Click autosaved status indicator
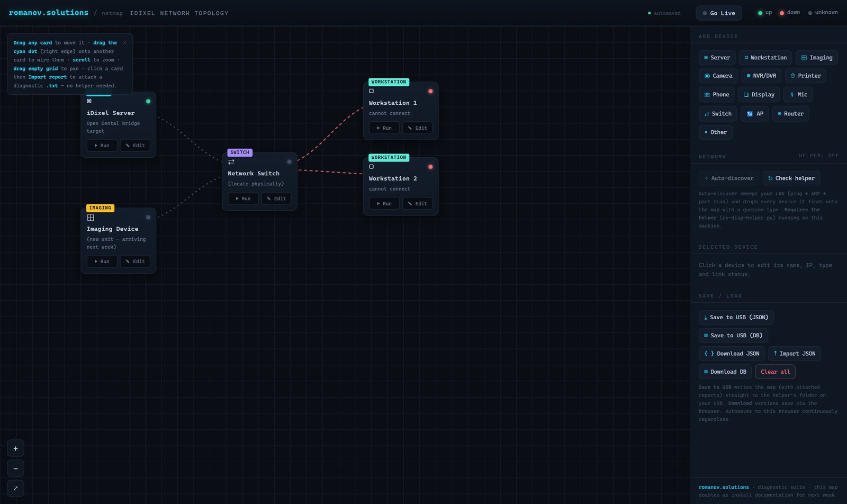847x504 pixels. click(x=664, y=13)
